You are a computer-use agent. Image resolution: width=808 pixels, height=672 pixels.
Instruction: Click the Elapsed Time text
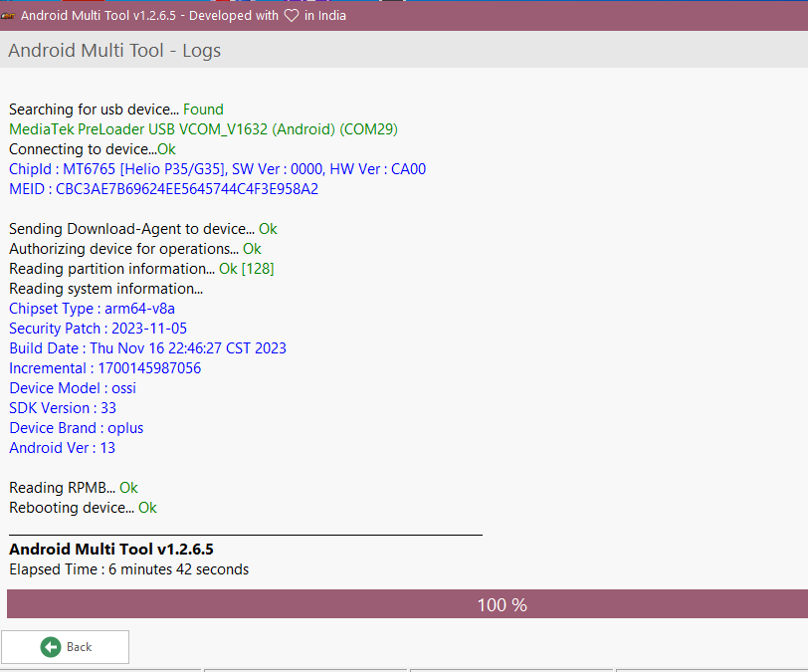[128, 569]
